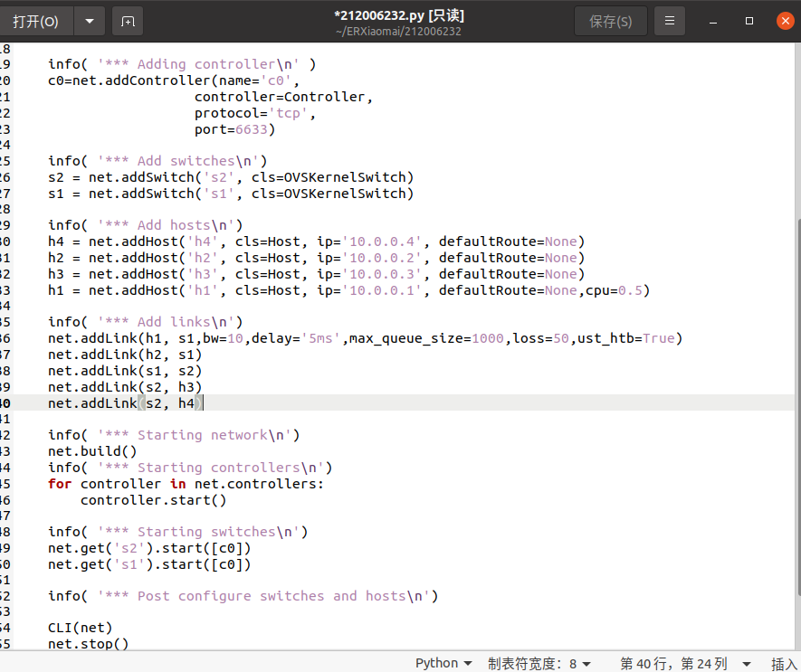Click the net.addLink(s1, s2) line
Screen dimensions: 801x672
(125, 371)
